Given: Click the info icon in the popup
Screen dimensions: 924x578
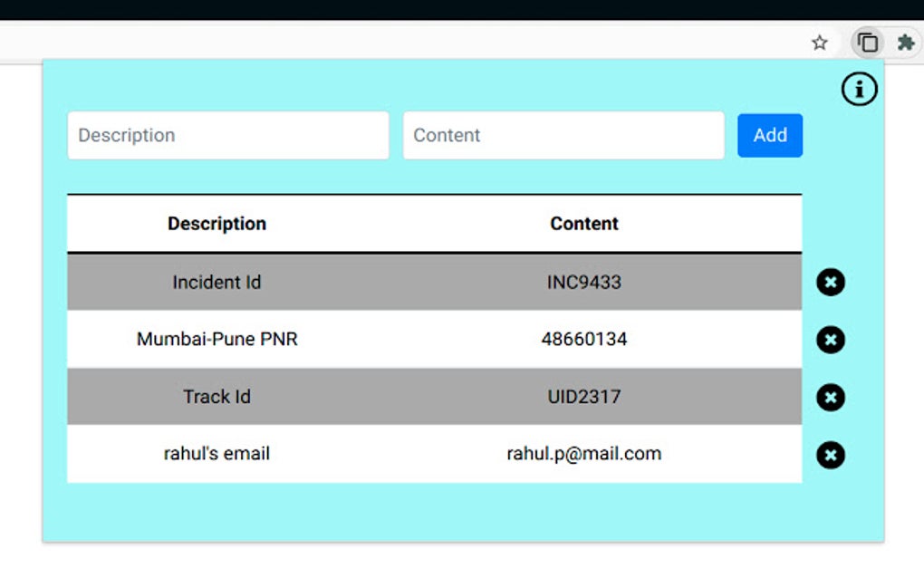Looking at the screenshot, I should click(x=859, y=89).
